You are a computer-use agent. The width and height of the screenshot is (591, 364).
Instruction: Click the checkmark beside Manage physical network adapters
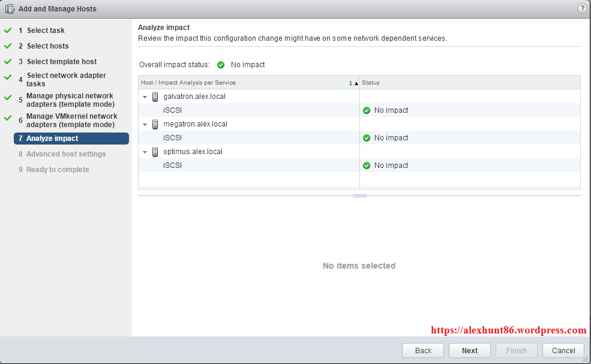point(8,97)
